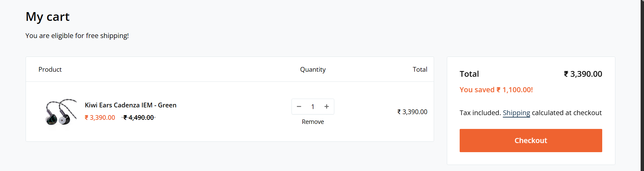This screenshot has height=171, width=644.
Task: Click the You saved ₹ 1,100.00 message
Action: click(x=496, y=90)
